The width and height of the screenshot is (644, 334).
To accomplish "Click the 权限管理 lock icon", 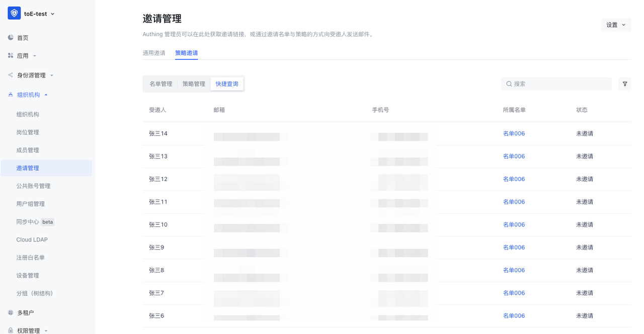I will click(x=11, y=330).
